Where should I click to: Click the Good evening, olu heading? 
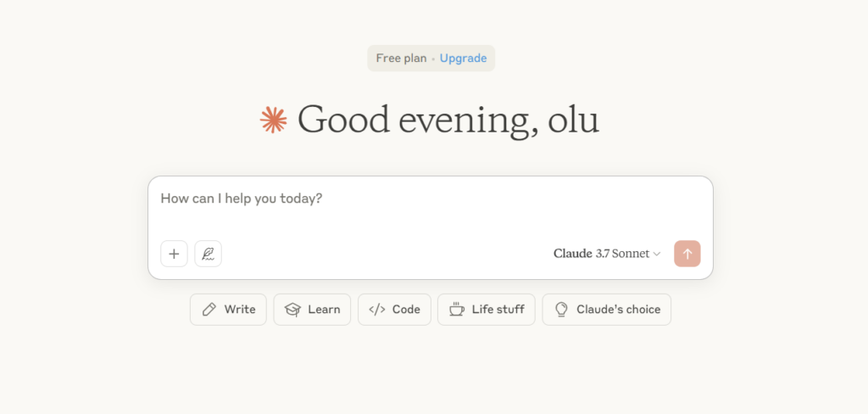448,120
